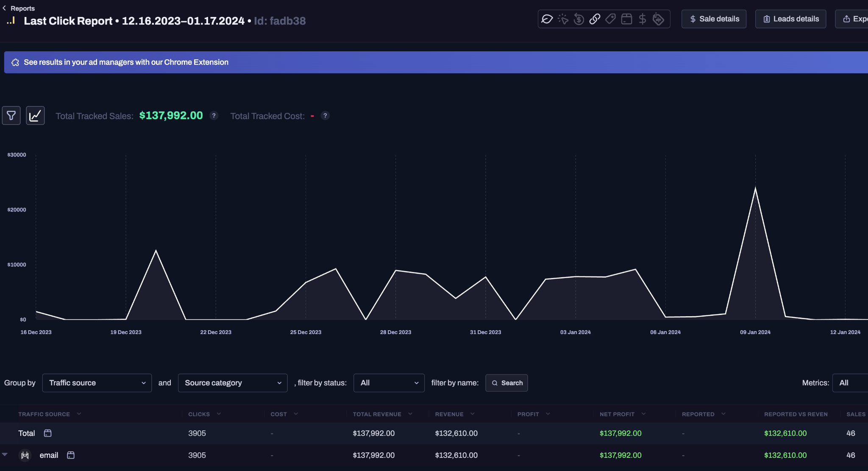Click the Id: fadb38 text
Screen dimensions: 868x471
pos(280,21)
